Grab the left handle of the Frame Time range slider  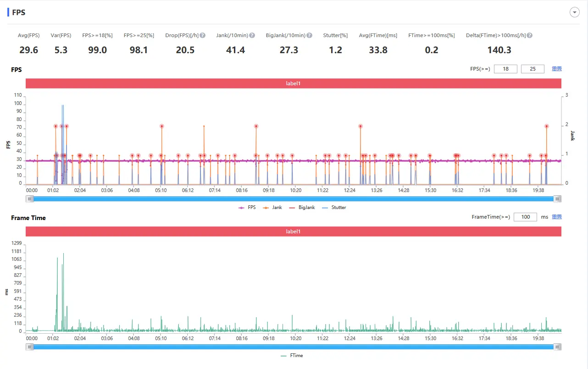pos(30,347)
